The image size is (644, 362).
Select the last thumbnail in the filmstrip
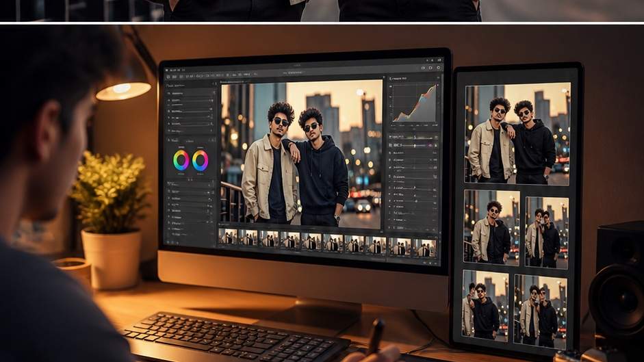click(425, 248)
